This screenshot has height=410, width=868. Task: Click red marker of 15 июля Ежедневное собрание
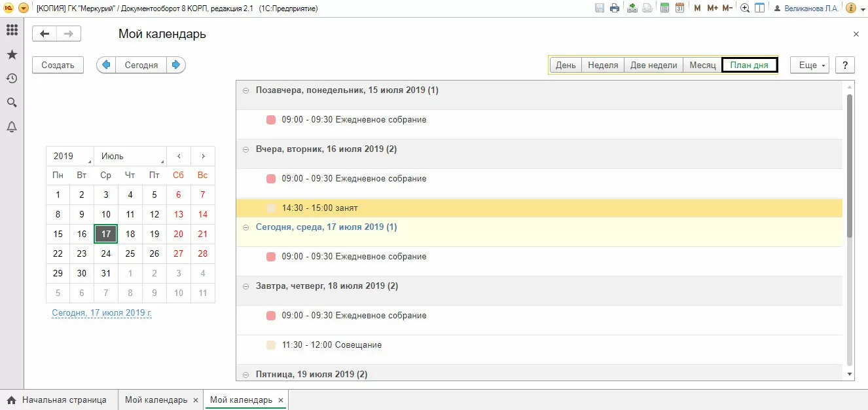(x=271, y=120)
